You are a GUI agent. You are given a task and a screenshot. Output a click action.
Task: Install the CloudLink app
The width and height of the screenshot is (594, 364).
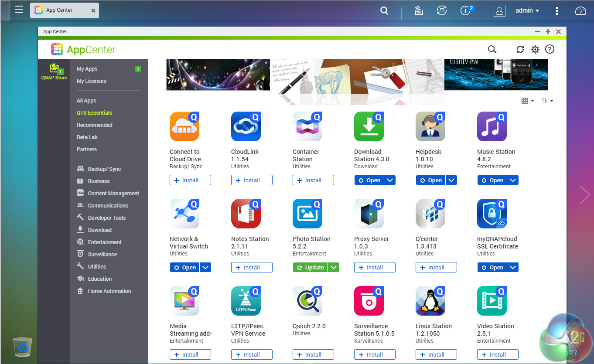click(x=252, y=180)
